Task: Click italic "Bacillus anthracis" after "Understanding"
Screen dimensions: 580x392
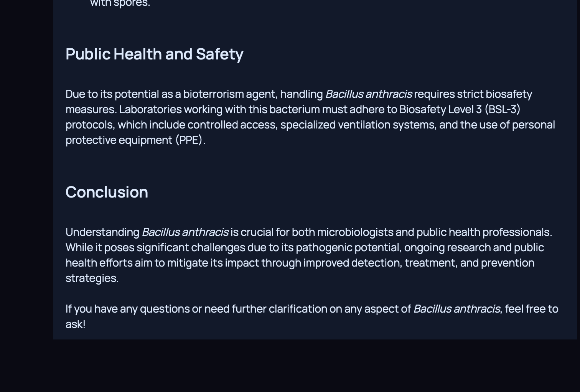Action: pyautogui.click(x=185, y=232)
